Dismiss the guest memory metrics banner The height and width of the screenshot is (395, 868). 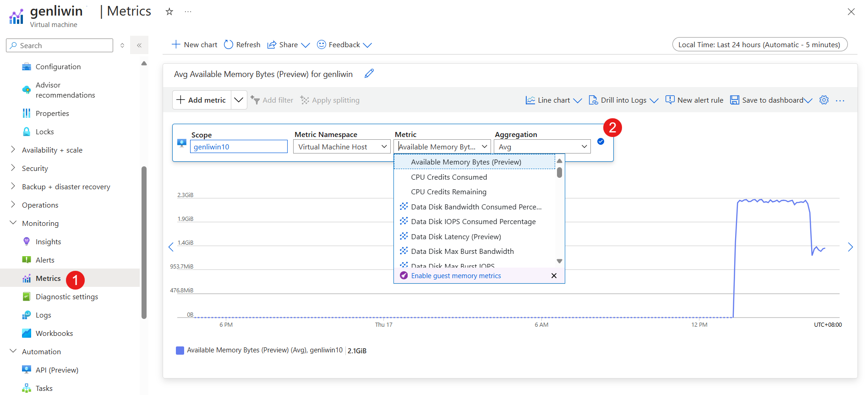click(554, 276)
